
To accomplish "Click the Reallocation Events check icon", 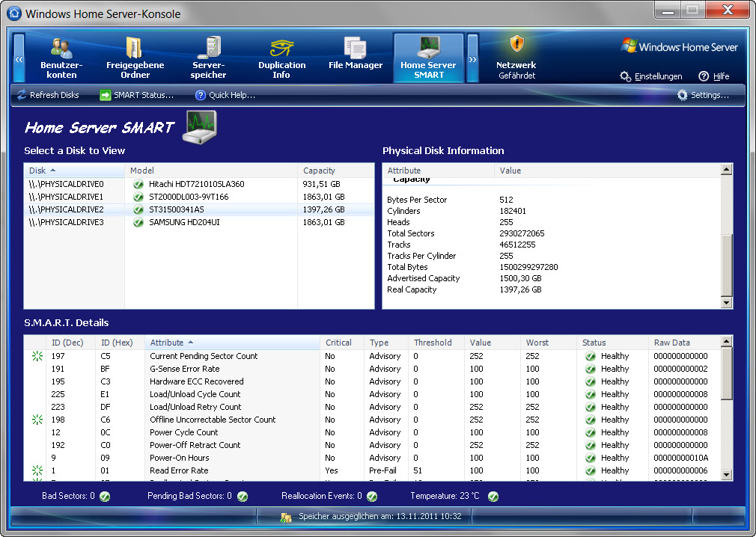I will [x=372, y=496].
